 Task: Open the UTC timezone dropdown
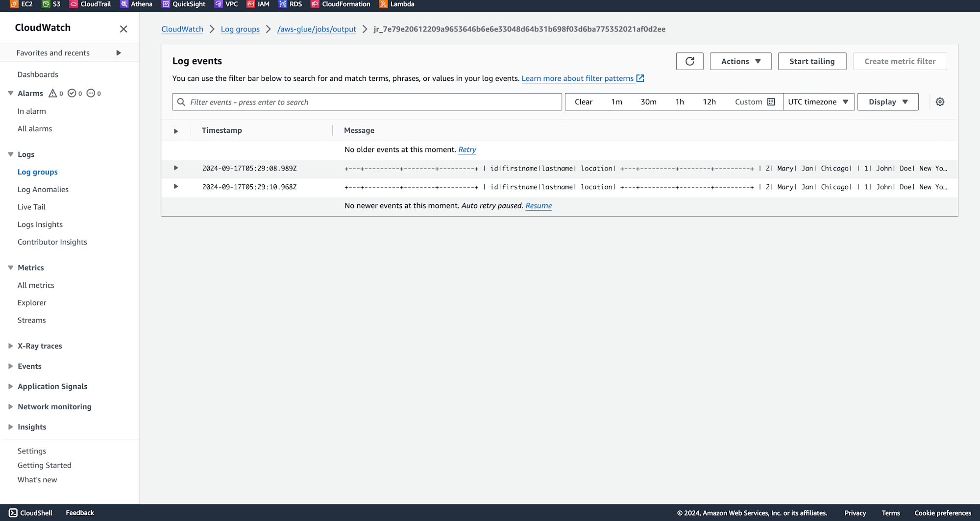tap(818, 102)
